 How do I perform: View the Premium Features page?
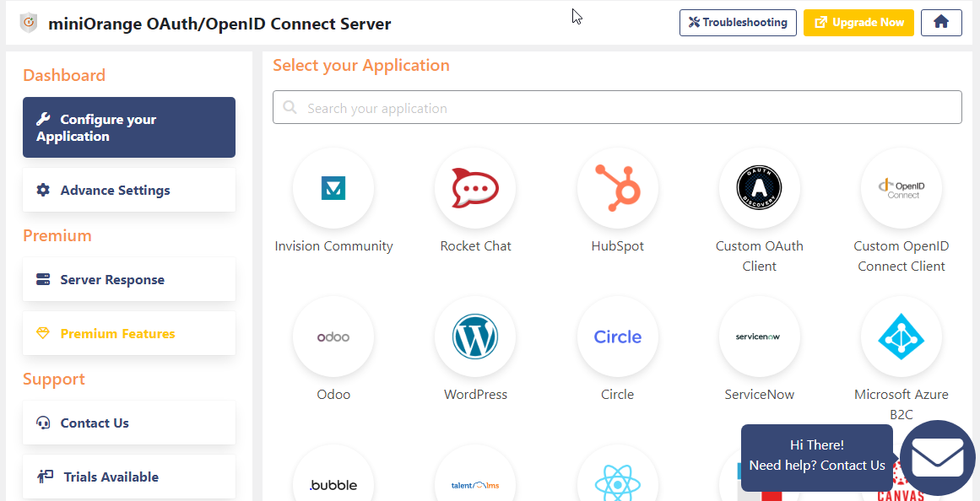click(x=128, y=333)
